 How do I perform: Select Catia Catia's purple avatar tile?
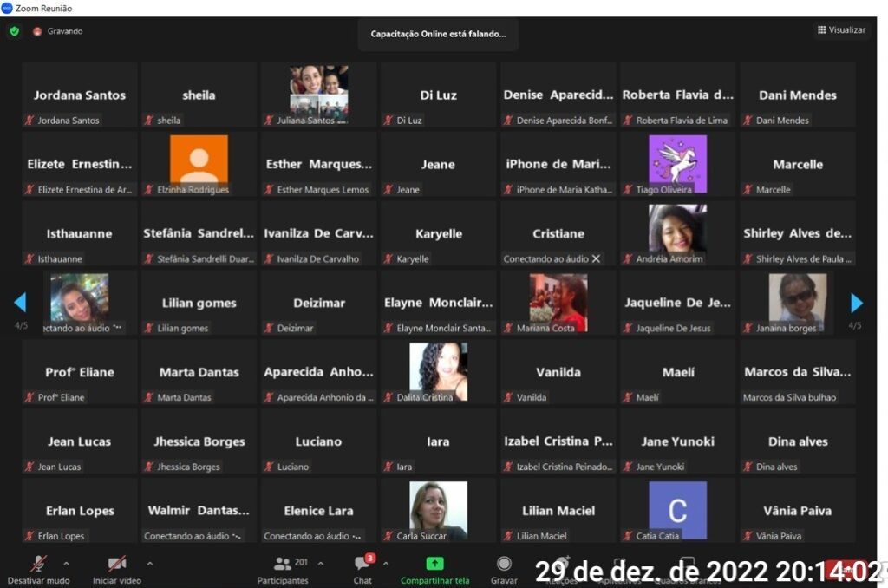click(x=677, y=510)
